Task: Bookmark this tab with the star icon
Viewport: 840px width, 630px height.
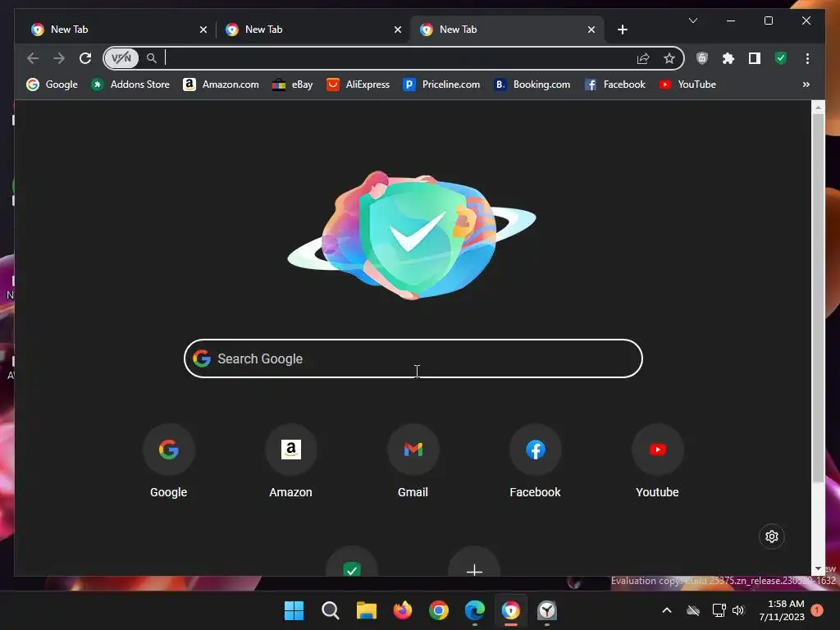Action: point(669,58)
